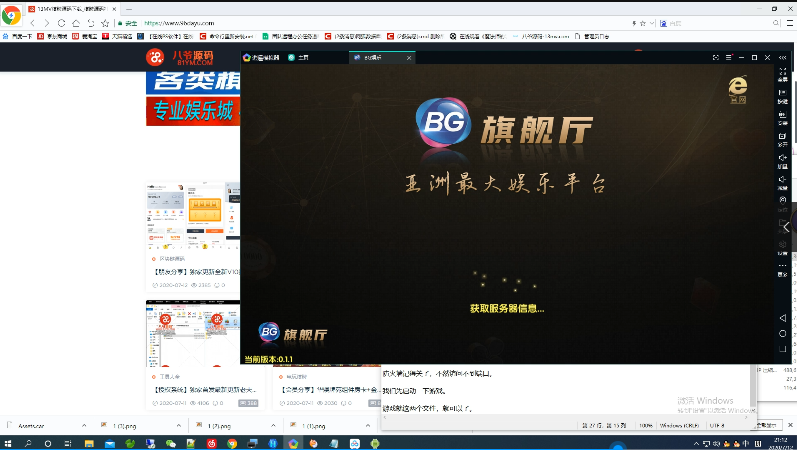Close the active emulator app tab
This screenshot has width=797, height=450.
[409, 57]
